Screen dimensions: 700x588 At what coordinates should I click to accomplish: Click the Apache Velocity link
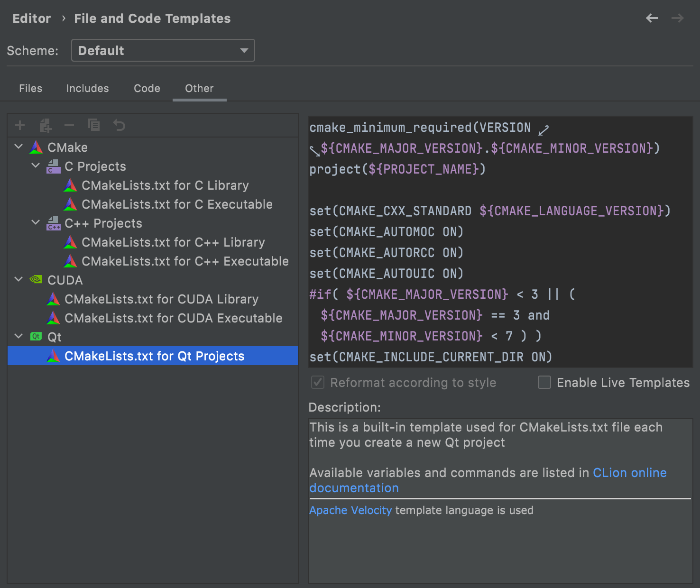point(350,510)
